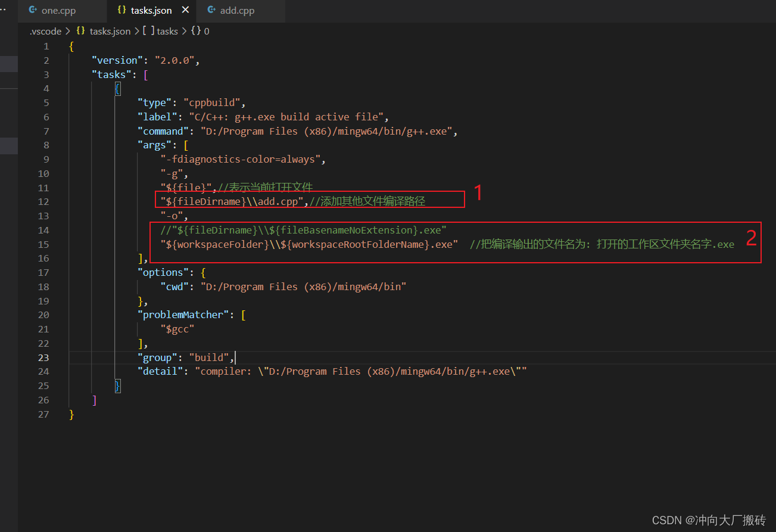776x532 pixels.
Task: Click line number 12 in gutter
Action: pos(43,201)
